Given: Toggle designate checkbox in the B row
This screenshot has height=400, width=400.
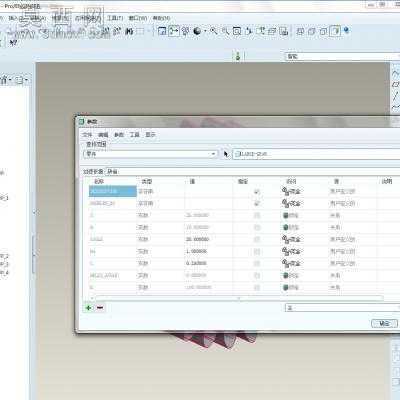Looking at the screenshot, I should point(257,287).
